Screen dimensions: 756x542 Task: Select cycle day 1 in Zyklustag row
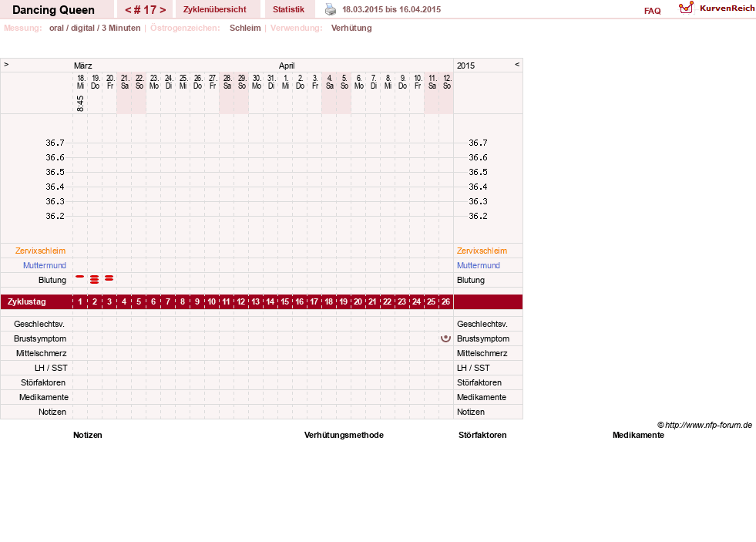(x=80, y=302)
